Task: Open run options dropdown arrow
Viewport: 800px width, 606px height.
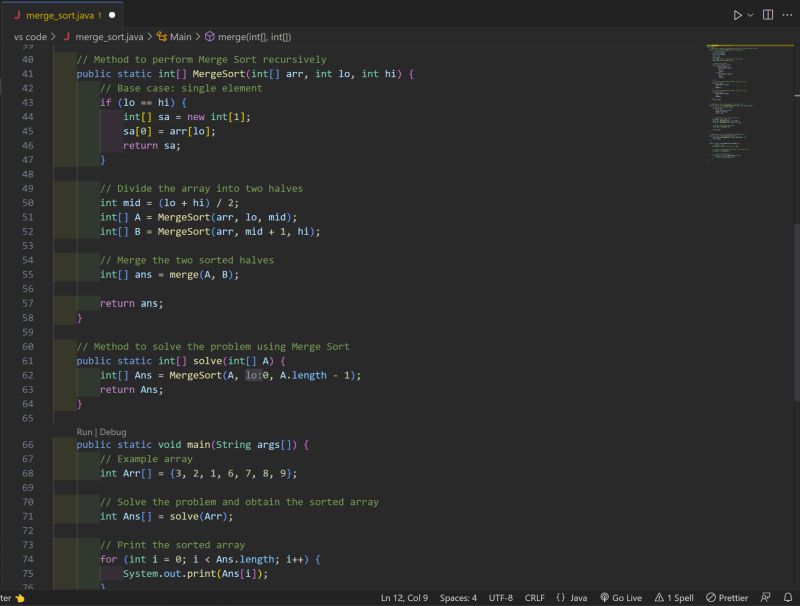Action: point(751,15)
